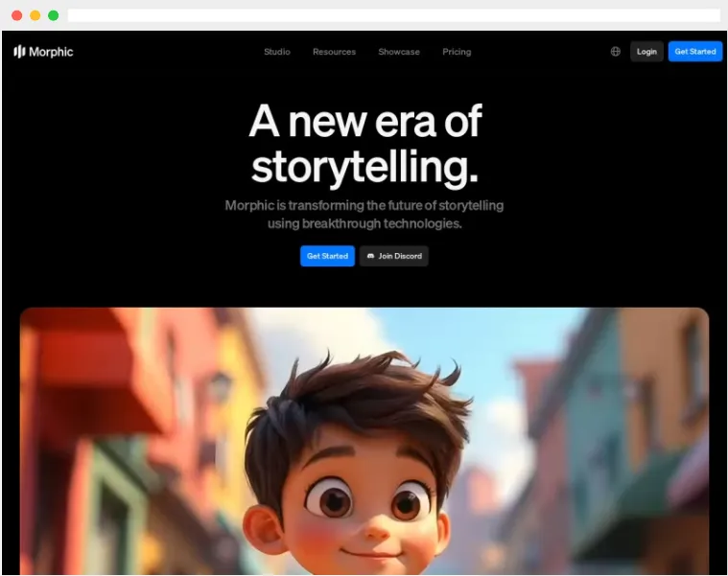Image resolution: width=728 pixels, height=576 pixels.
Task: Click the red close window dot
Action: tap(16, 15)
